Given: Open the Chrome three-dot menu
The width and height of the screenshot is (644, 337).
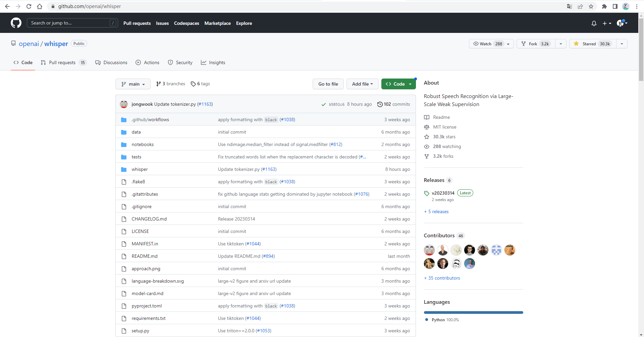Looking at the screenshot, I should [637, 6].
